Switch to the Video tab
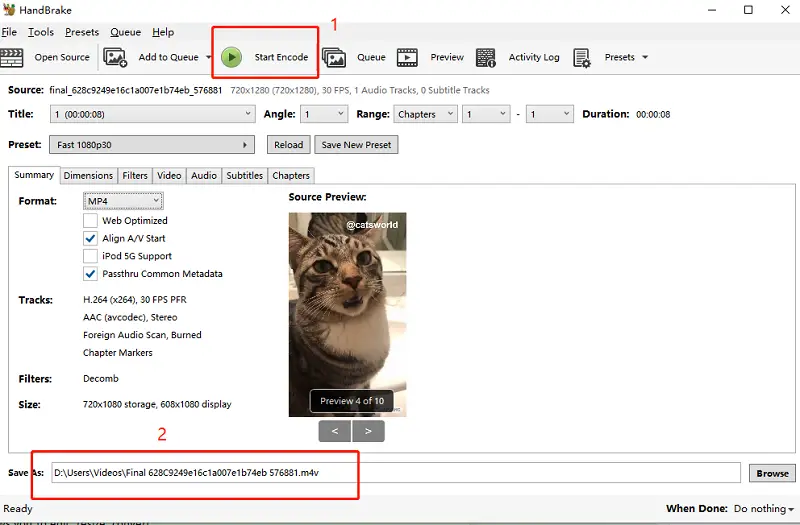This screenshot has width=800, height=525. (x=169, y=176)
